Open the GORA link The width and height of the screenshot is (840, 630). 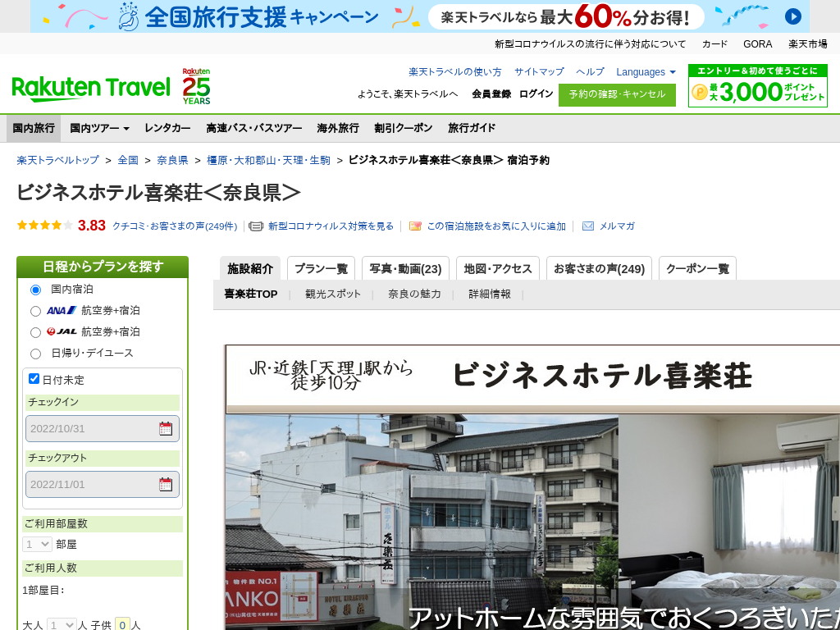[757, 44]
